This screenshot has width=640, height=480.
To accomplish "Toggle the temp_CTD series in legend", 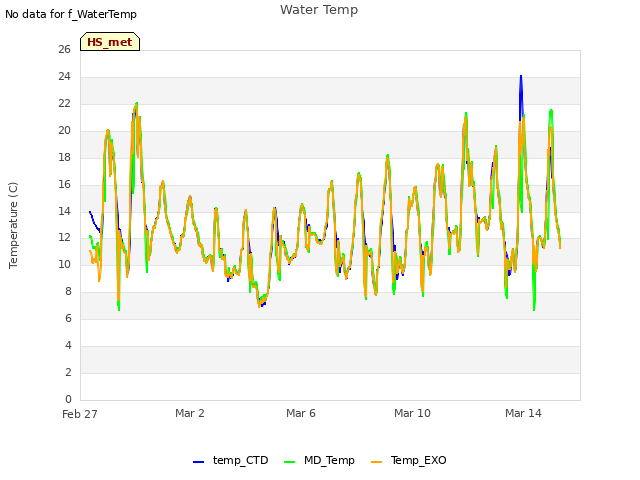I will tap(231, 460).
